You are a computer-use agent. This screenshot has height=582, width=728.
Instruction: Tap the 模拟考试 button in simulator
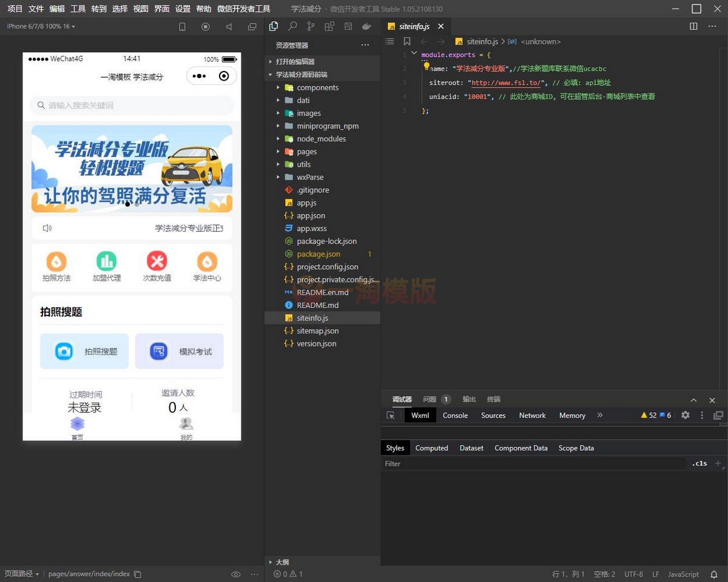tap(179, 351)
